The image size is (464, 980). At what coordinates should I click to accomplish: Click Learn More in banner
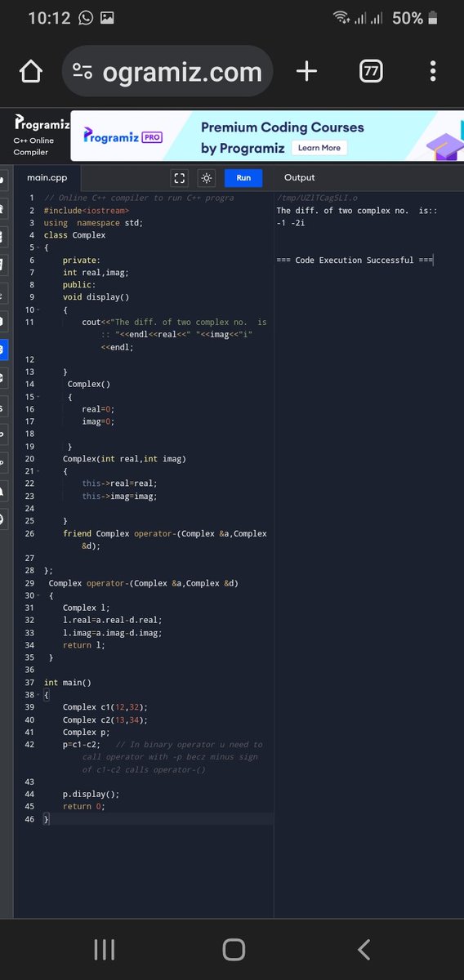pyautogui.click(x=319, y=148)
